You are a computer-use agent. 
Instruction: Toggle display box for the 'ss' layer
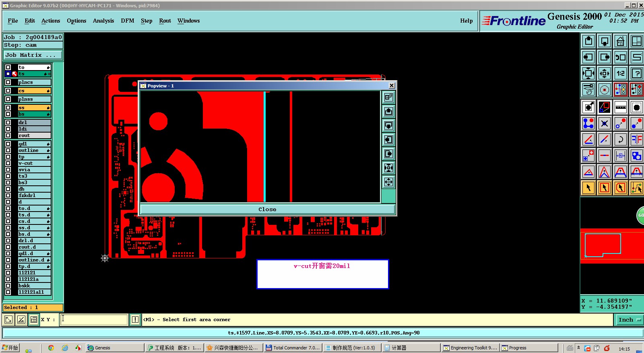8,108
